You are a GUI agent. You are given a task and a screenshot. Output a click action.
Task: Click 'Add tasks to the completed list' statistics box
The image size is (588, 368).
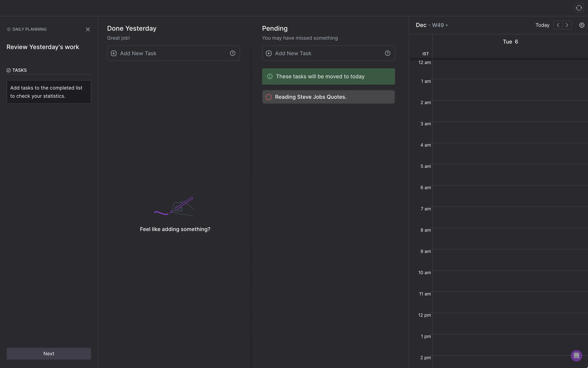pos(49,92)
